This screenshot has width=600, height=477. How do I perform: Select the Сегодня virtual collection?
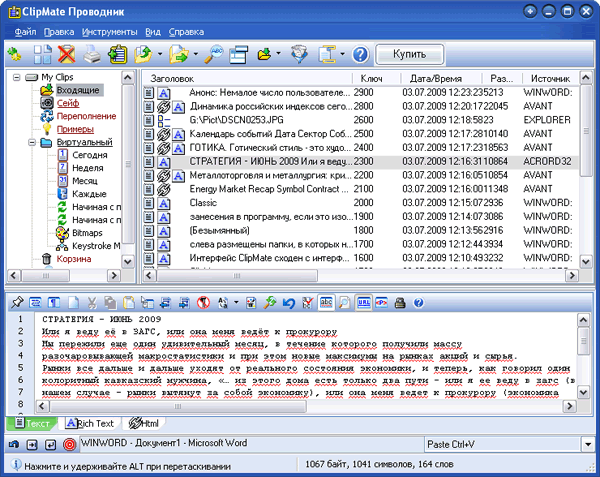[x=90, y=155]
